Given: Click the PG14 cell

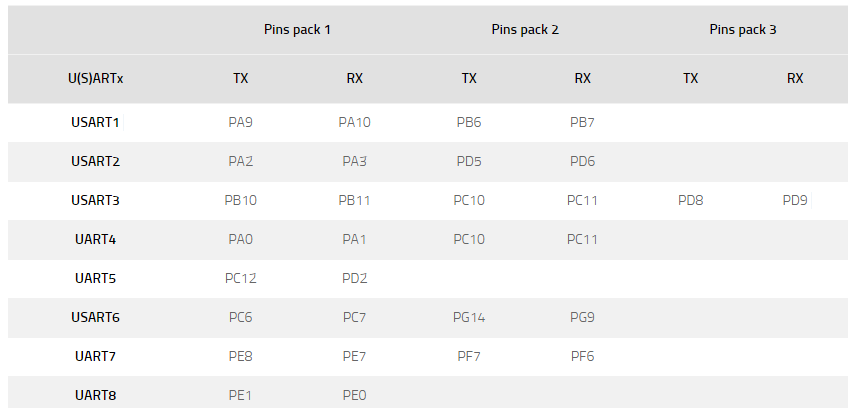Looking at the screenshot, I should pos(469,317).
